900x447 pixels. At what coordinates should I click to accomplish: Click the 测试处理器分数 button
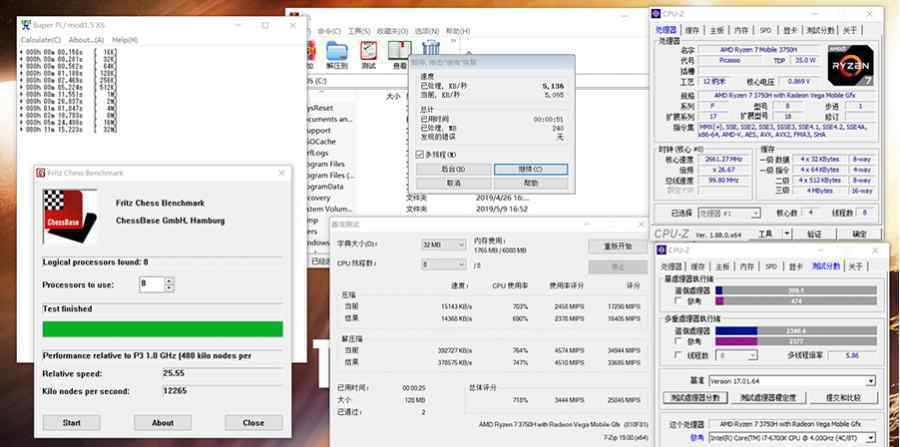pyautogui.click(x=696, y=398)
